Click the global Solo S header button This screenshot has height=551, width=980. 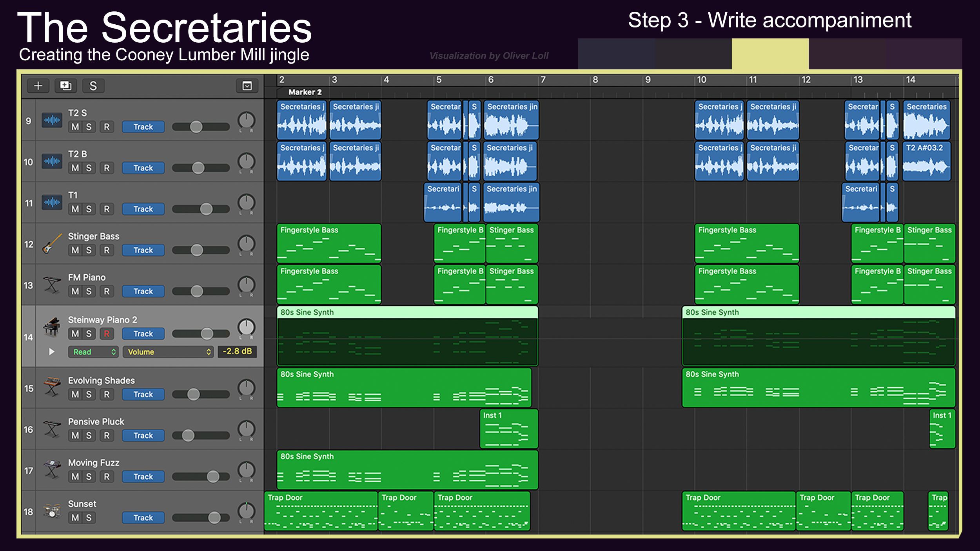point(93,86)
